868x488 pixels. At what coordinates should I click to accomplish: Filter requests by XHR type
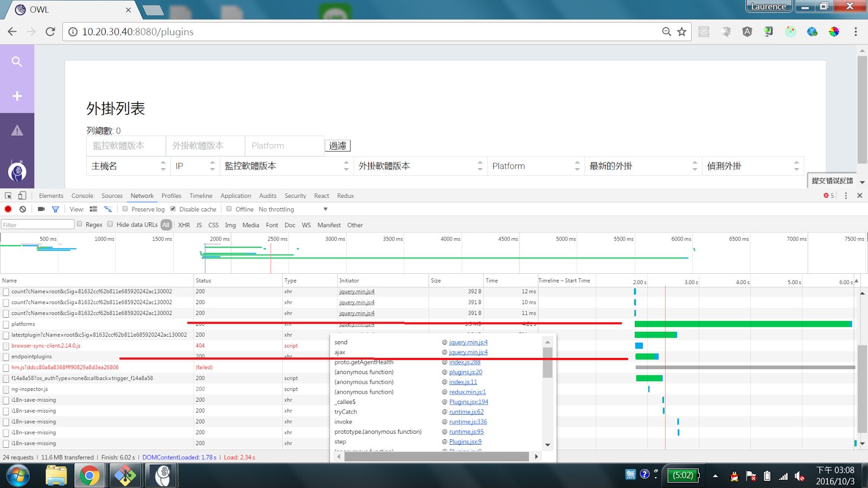(184, 225)
